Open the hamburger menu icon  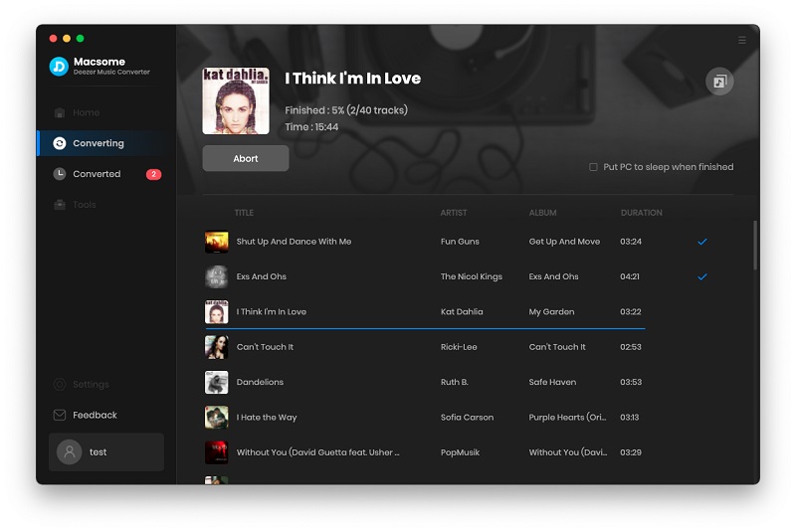pos(741,40)
